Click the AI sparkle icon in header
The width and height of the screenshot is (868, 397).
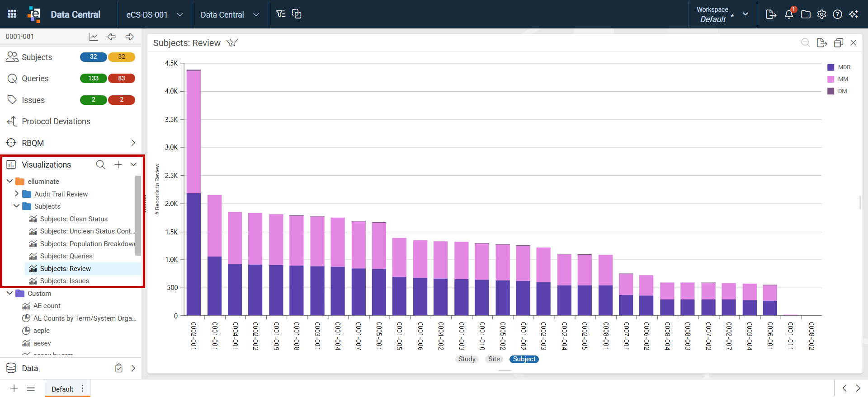coord(854,14)
